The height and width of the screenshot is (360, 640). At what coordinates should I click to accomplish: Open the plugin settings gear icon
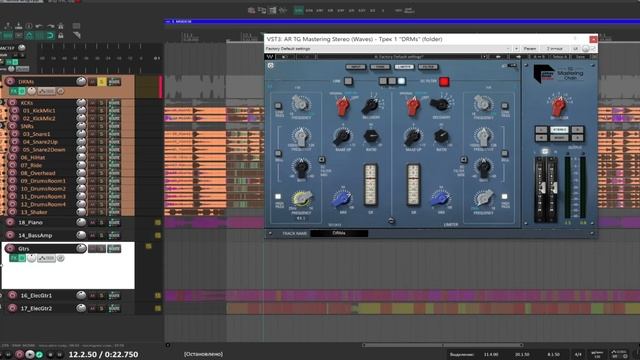tap(271, 65)
